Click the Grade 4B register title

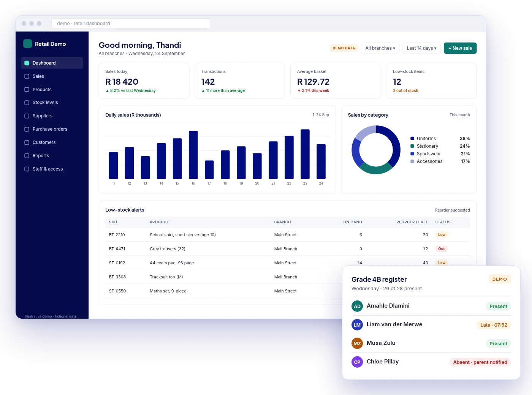[379, 280]
